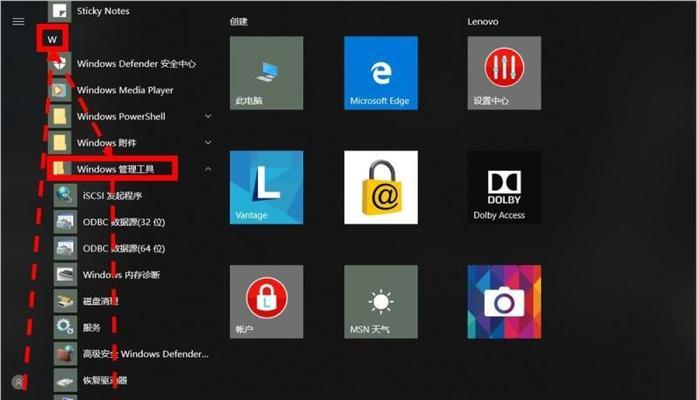Click the user account icon in sidebar
Screen dimensions: 697x400
[18, 381]
